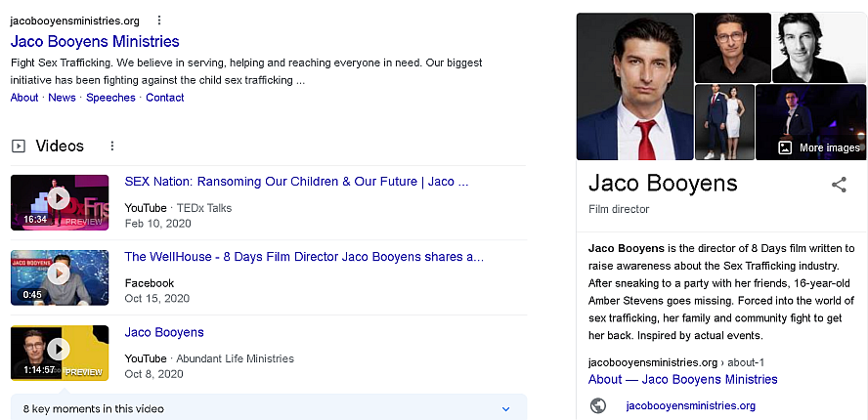Click the jacobooyensministries.org › about-1 breadcrumb
The height and width of the screenshot is (420, 868).
click(676, 362)
